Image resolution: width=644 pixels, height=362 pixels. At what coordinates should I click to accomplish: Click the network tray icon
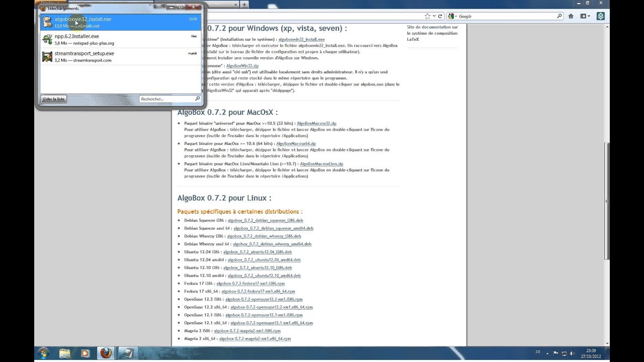(x=565, y=353)
